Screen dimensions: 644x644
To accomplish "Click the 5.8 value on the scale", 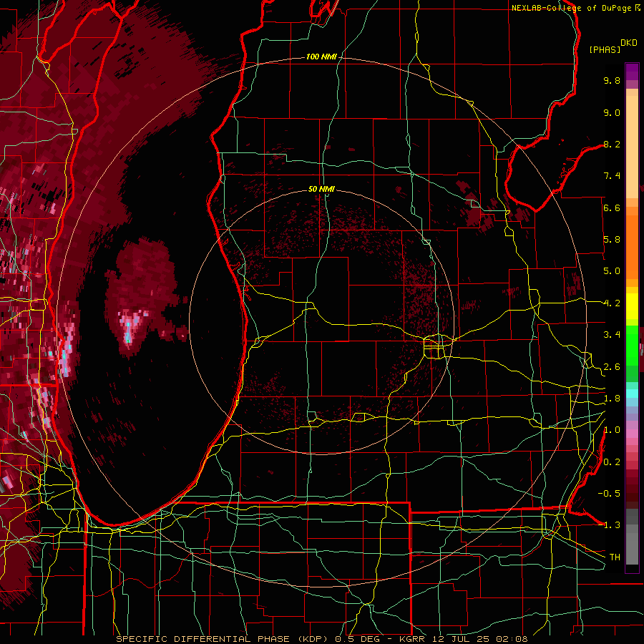I will point(612,240).
